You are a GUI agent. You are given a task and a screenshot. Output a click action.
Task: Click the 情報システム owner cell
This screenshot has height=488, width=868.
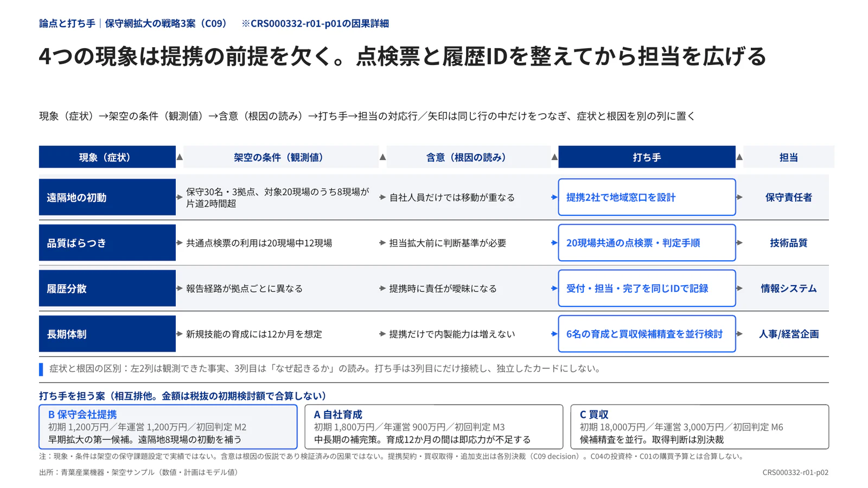click(788, 288)
